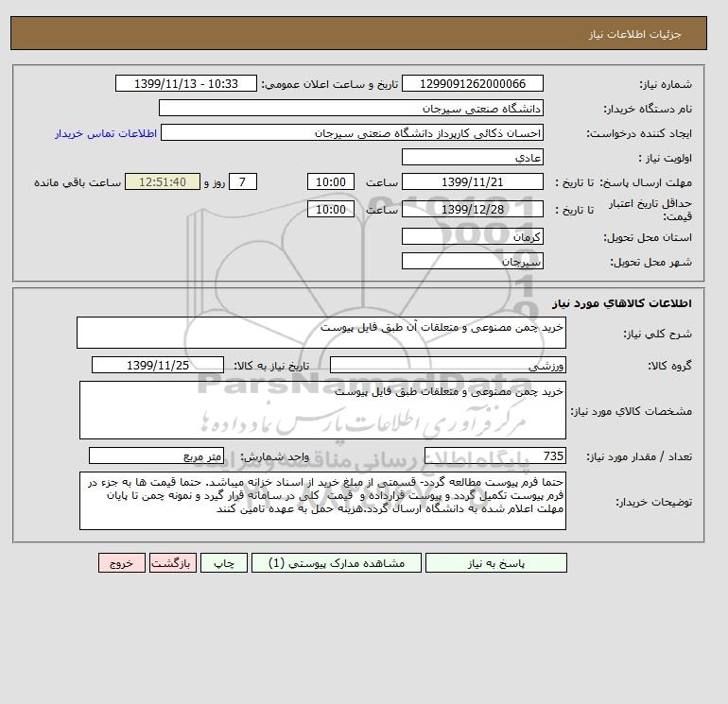
Task: Click label 'اولویت نیاز :'
Action: pyautogui.click(x=666, y=158)
